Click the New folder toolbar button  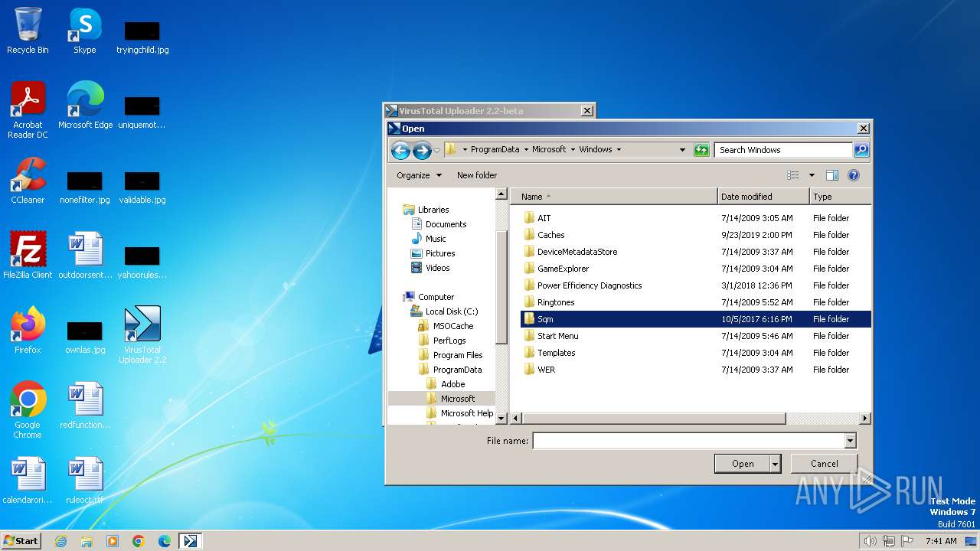pyautogui.click(x=477, y=175)
